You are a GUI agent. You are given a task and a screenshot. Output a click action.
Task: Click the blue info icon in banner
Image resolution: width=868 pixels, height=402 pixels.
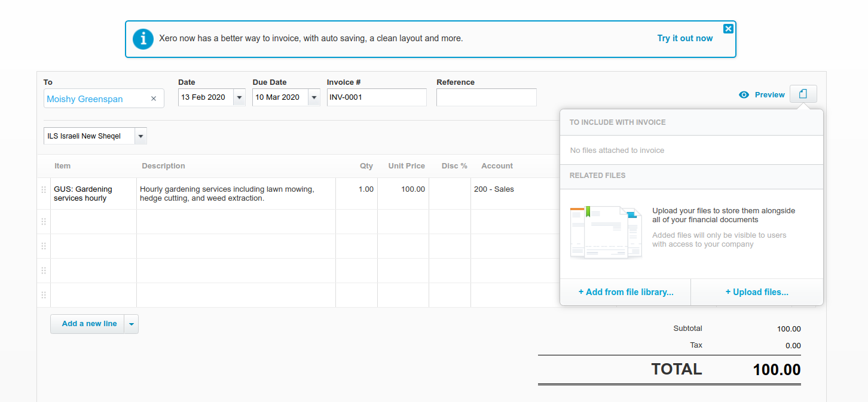pyautogui.click(x=143, y=39)
